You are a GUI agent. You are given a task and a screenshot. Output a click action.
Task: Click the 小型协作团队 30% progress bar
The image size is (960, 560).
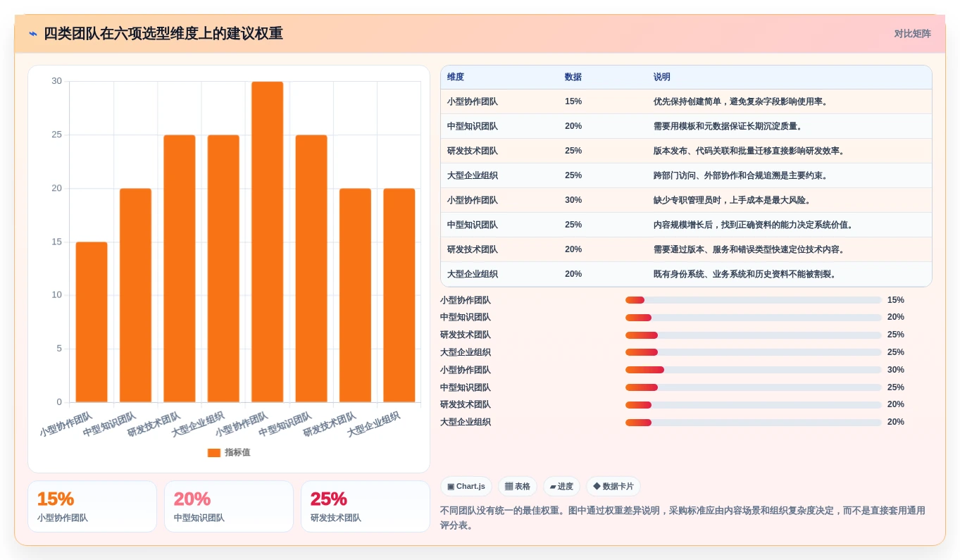753,370
